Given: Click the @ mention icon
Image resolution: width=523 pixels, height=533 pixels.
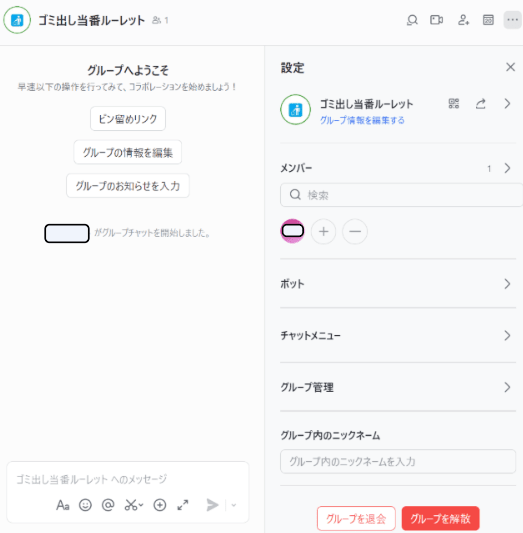Looking at the screenshot, I should (108, 505).
